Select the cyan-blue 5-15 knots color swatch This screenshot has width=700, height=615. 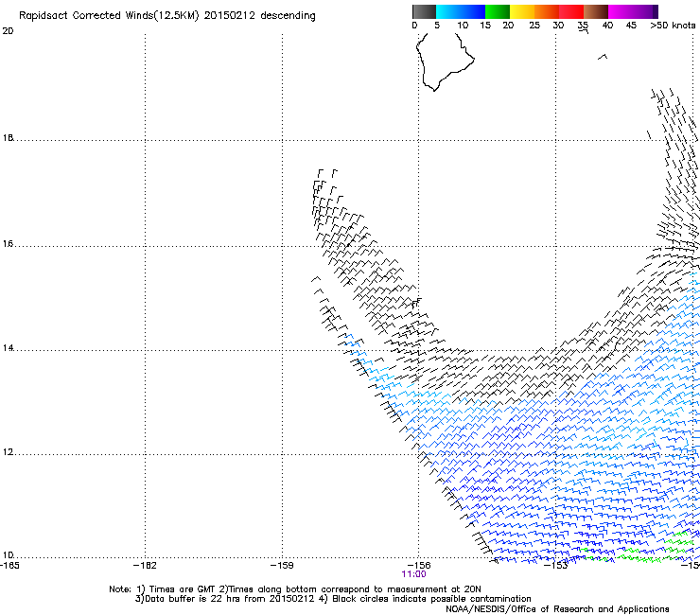click(461, 11)
